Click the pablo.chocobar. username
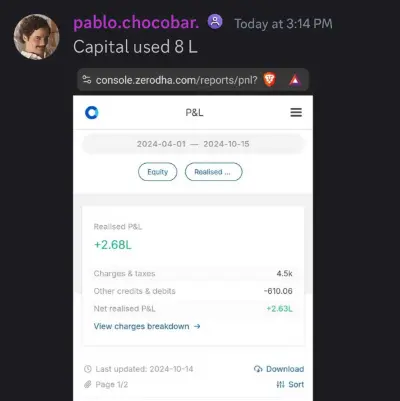The width and height of the screenshot is (400, 401). click(x=136, y=23)
